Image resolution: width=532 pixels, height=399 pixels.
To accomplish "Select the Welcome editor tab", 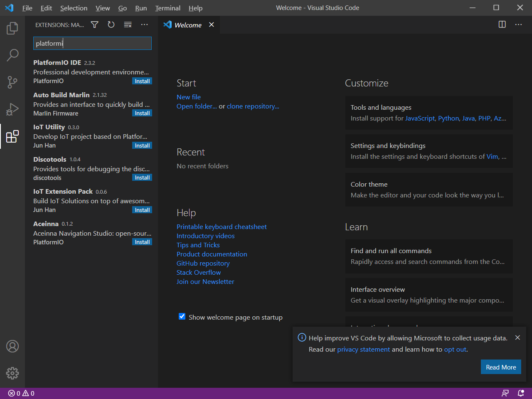I will coord(188,25).
